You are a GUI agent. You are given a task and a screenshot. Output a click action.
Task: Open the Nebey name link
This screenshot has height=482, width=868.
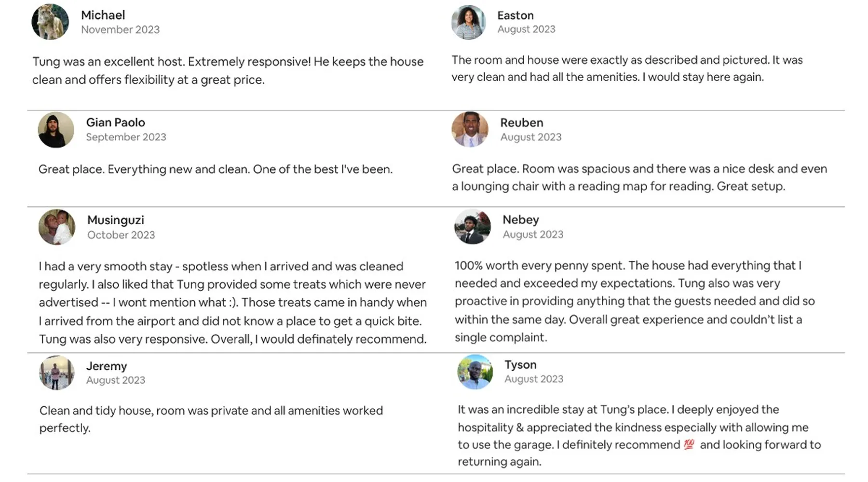click(520, 220)
